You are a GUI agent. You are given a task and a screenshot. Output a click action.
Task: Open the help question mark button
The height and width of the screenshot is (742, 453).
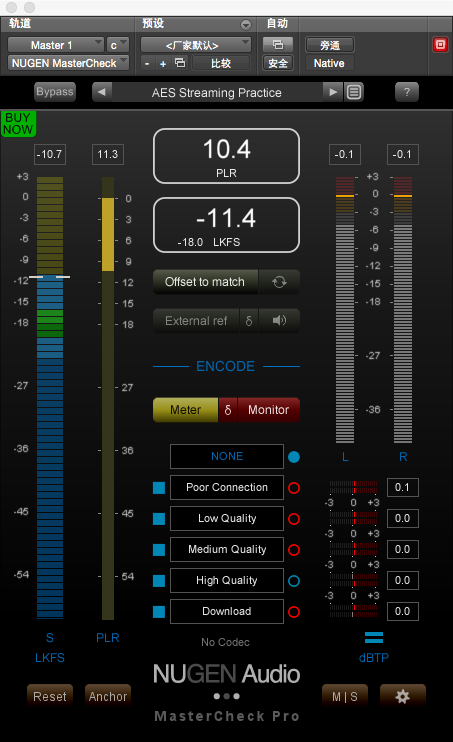[x=407, y=92]
